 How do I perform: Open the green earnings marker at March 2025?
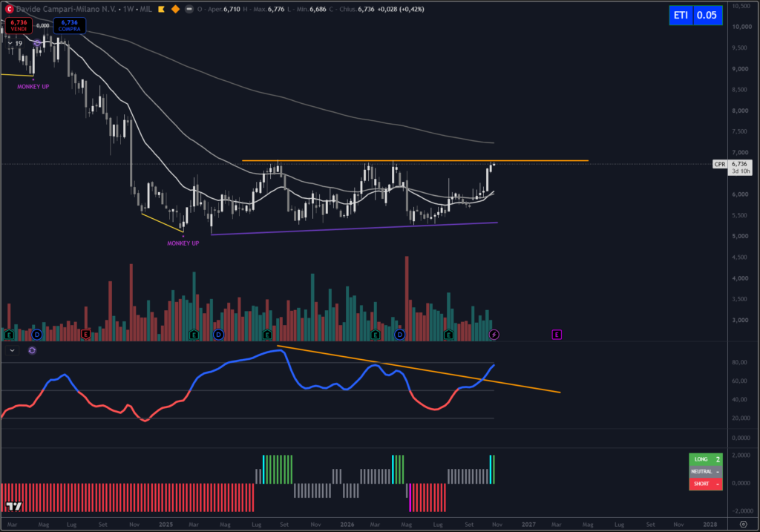pyautogui.click(x=194, y=335)
